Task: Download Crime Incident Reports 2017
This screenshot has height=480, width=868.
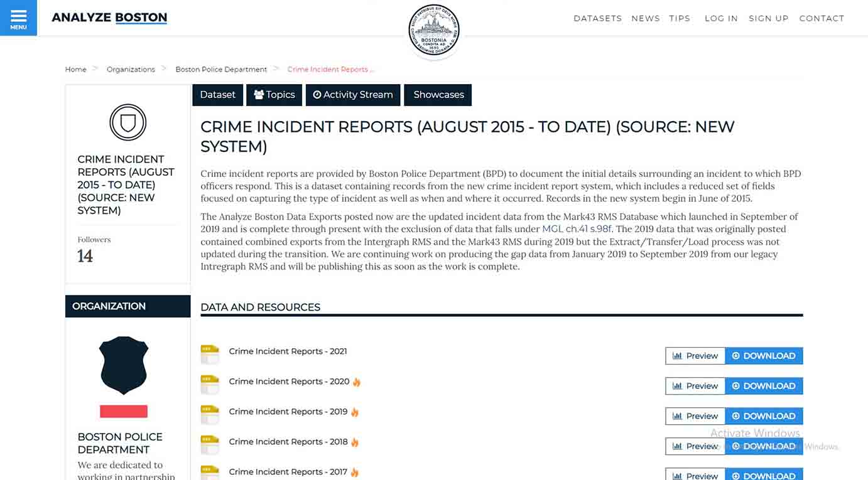Action: point(764,476)
